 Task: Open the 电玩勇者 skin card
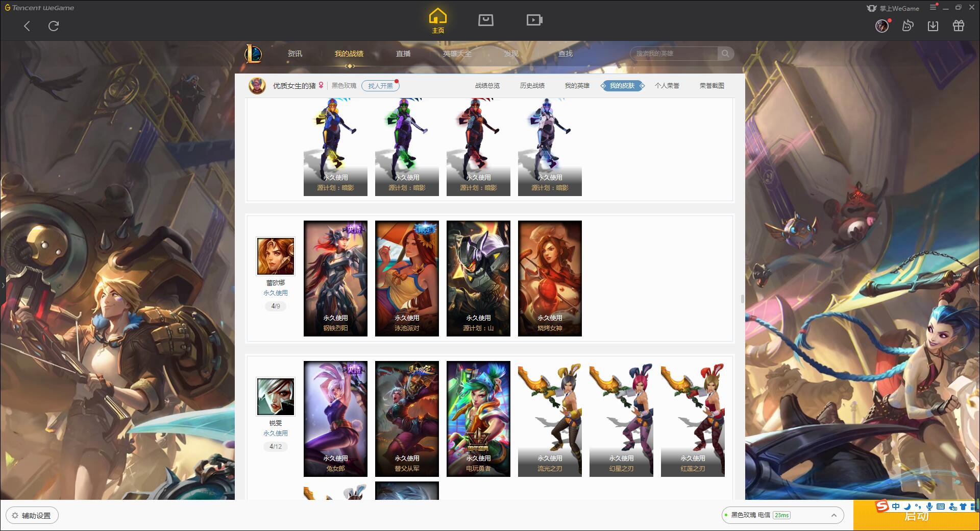coord(478,419)
